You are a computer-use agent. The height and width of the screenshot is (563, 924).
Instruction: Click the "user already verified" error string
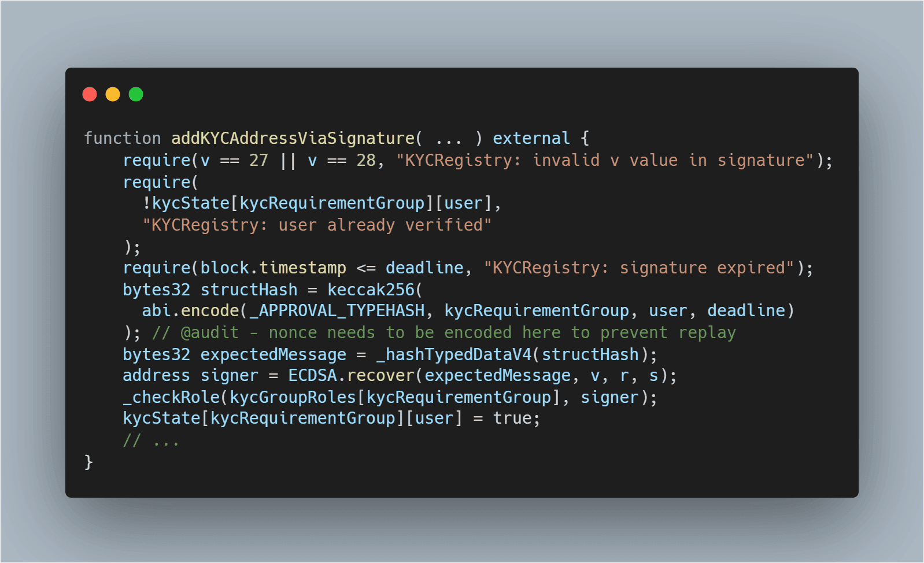317,225
